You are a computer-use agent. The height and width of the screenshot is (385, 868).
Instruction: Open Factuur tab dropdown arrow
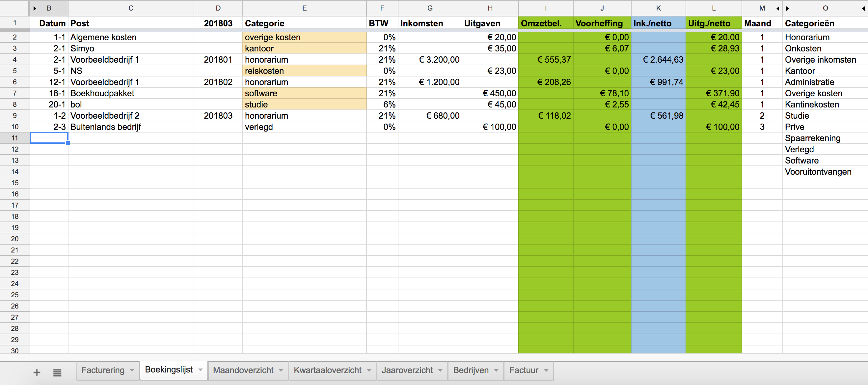[546, 370]
